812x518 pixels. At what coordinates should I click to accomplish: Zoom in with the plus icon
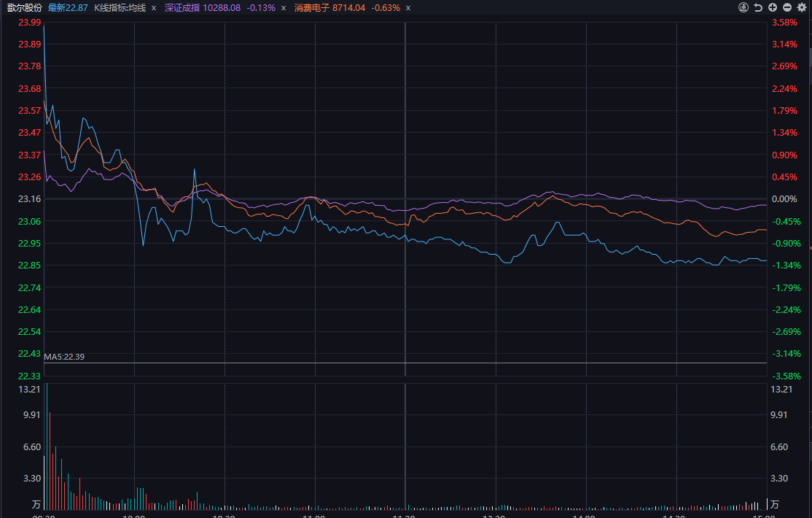point(773,7)
